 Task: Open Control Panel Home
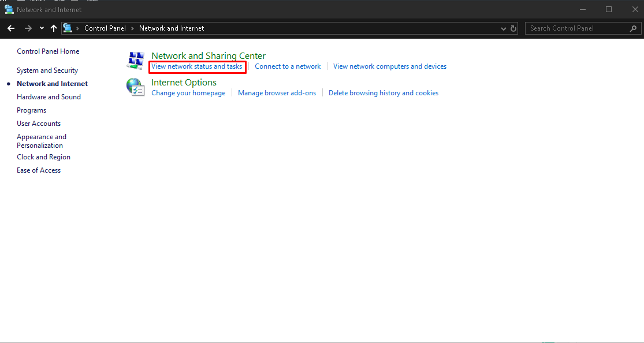(x=48, y=51)
